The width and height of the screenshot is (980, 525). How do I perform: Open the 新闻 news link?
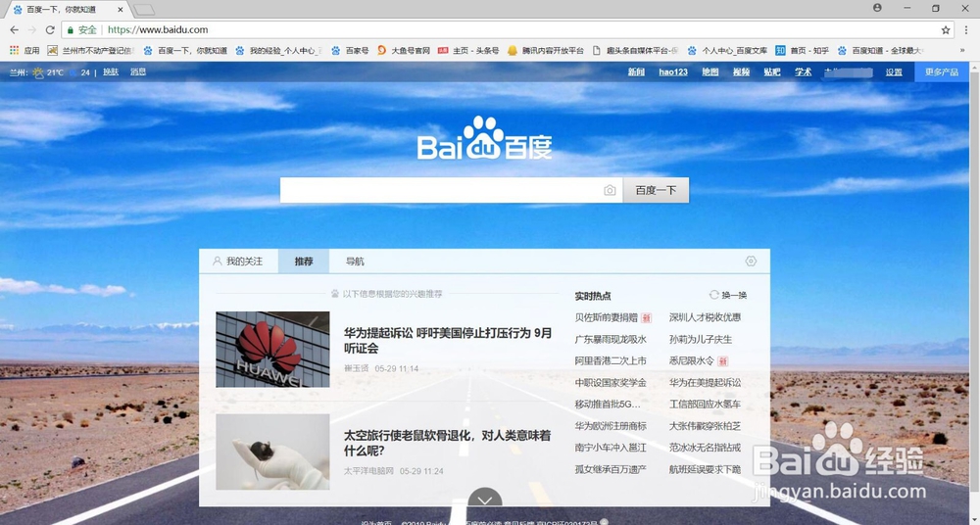[x=636, y=72]
